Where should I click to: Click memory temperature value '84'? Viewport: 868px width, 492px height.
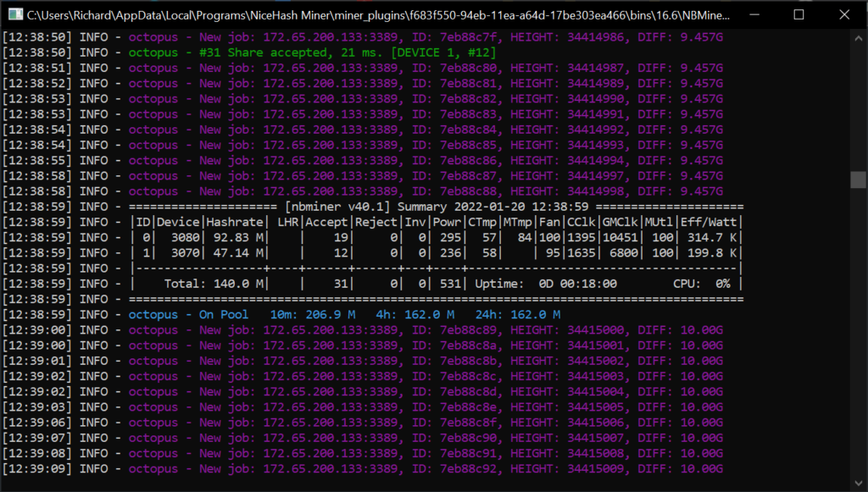[x=525, y=238]
